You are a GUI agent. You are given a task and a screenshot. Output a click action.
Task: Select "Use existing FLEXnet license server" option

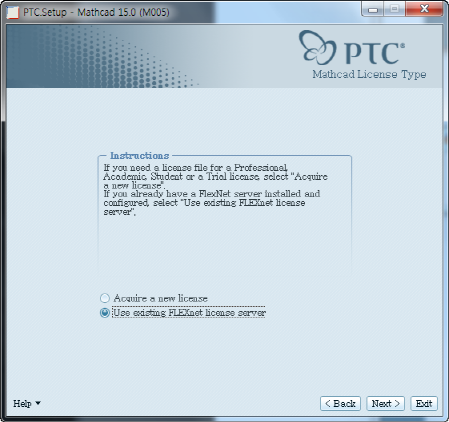(x=105, y=313)
